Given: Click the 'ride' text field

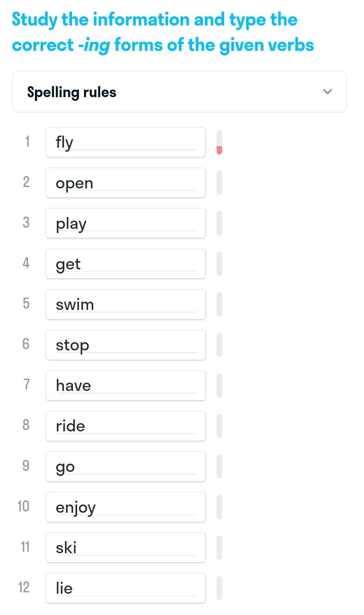Looking at the screenshot, I should [125, 426].
